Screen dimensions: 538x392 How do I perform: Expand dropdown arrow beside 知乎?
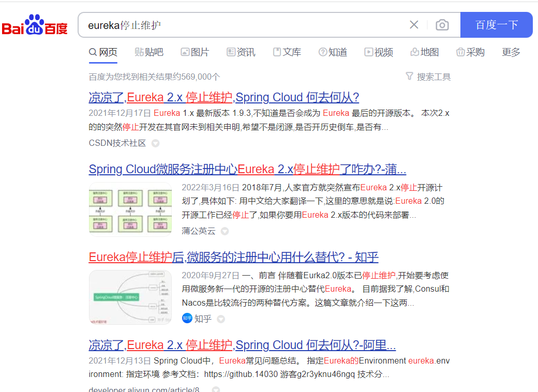tap(221, 319)
